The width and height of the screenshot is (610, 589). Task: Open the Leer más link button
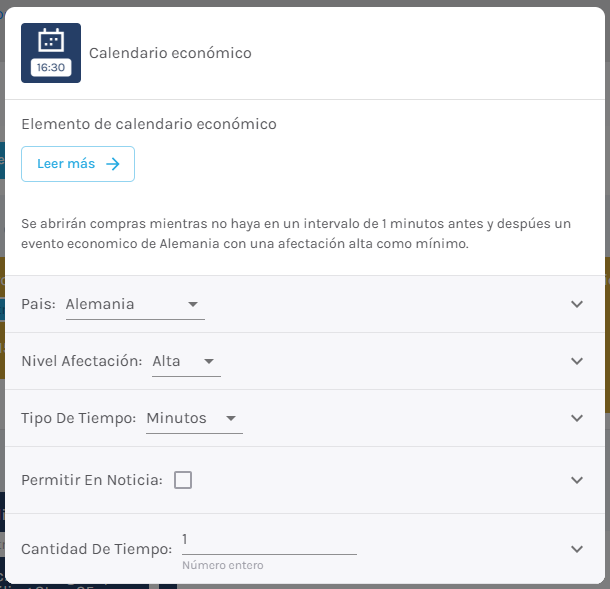[78, 164]
